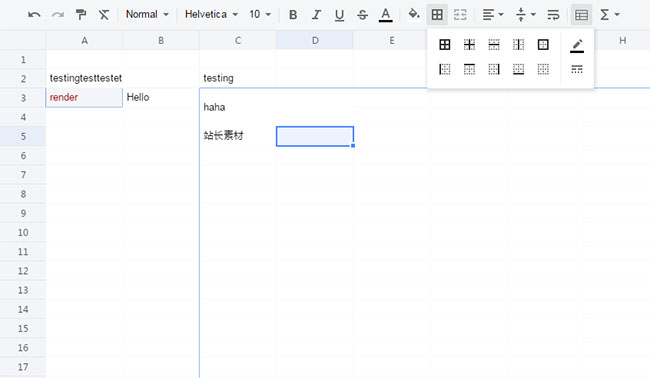The width and height of the screenshot is (650, 378).
Task: Pick the border color pencil swatch
Action: (x=577, y=45)
